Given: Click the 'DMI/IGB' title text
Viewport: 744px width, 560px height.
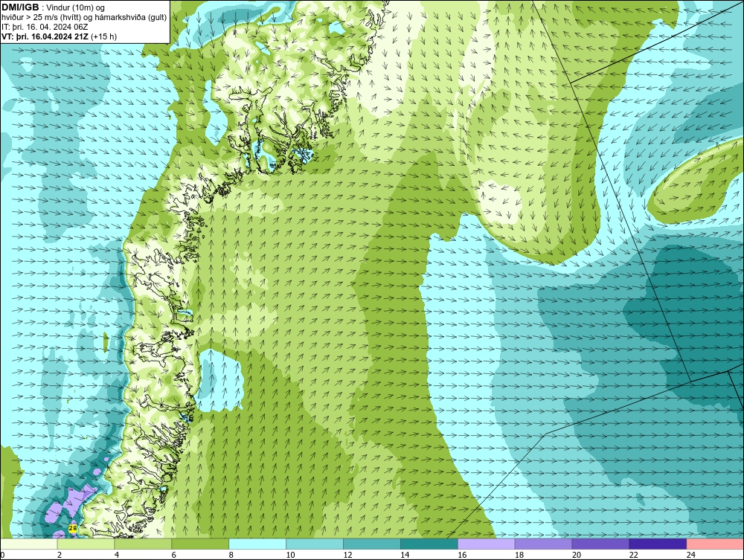Looking at the screenshot, I should click(x=20, y=7).
